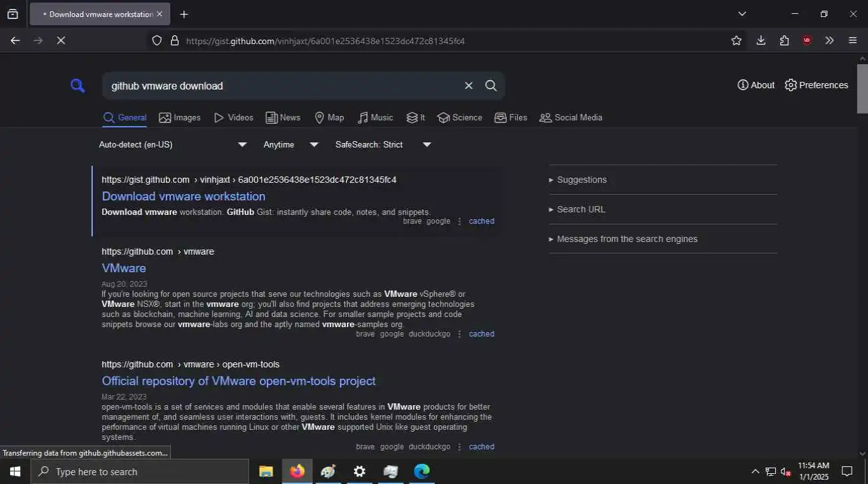Open cached link for VMware result
The width and height of the screenshot is (868, 484).
pyautogui.click(x=481, y=334)
